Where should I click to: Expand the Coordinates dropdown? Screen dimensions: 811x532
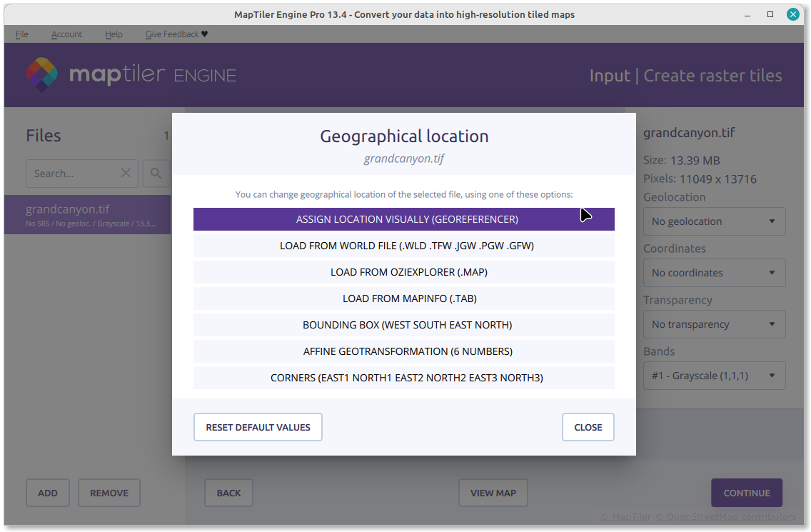[714, 273]
